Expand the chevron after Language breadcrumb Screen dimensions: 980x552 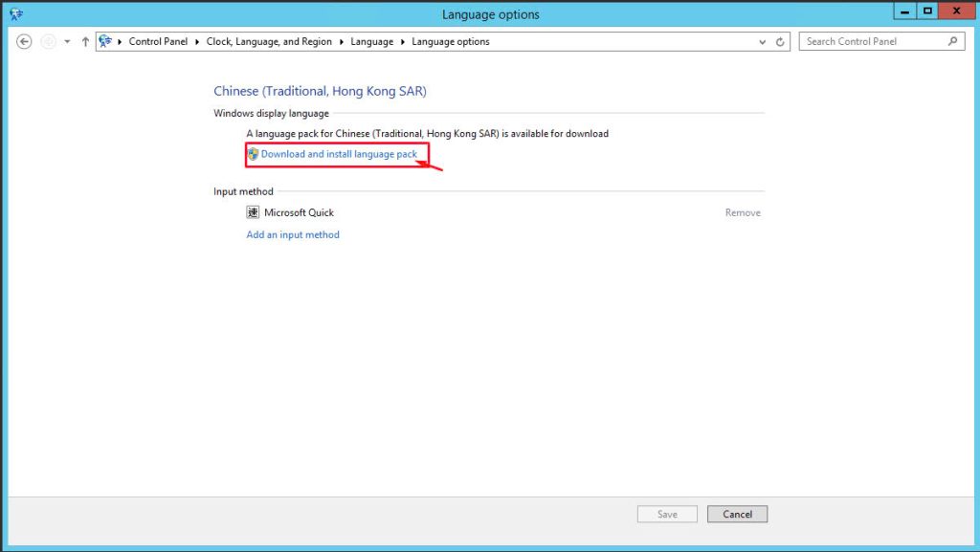coord(403,42)
